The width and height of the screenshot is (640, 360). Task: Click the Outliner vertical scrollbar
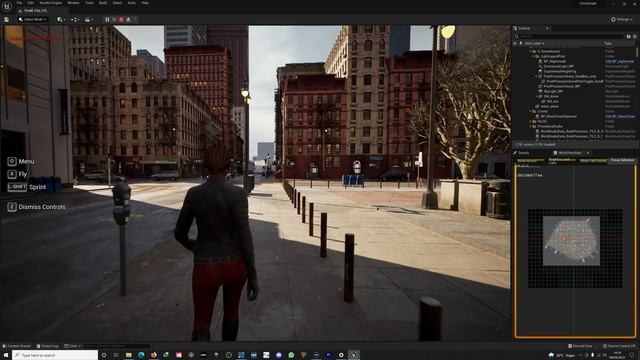(x=638, y=52)
